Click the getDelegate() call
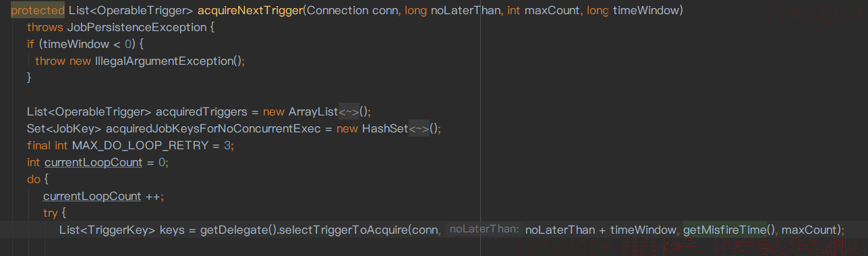Screen dimensions: 868x256 (237, 230)
